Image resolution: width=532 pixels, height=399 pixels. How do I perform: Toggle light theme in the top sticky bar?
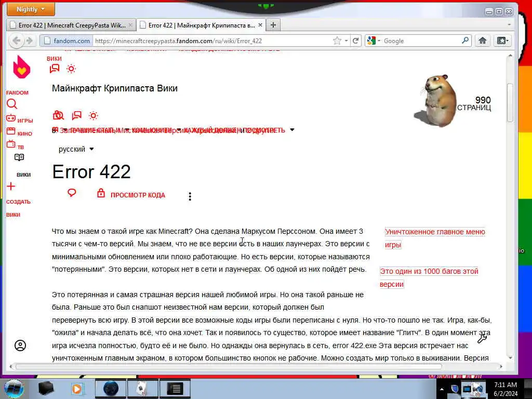[71, 69]
